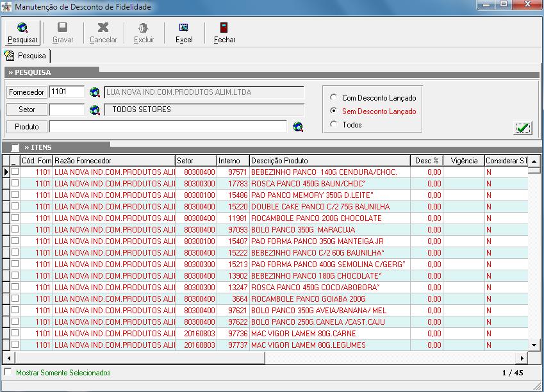
Task: Tick the checkbox for BOLO PANCO 350G MARACUJA
Action: click(x=15, y=229)
